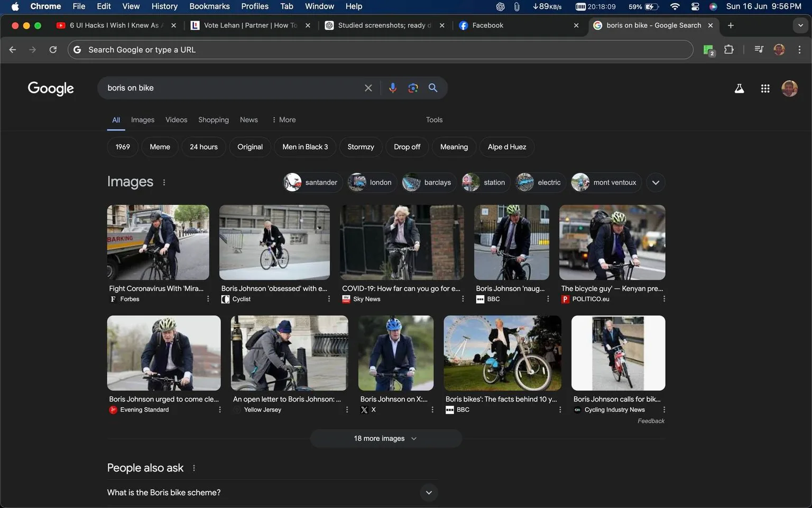Open Search Labs via the flask icon
The height and width of the screenshot is (508, 812).
[739, 88]
